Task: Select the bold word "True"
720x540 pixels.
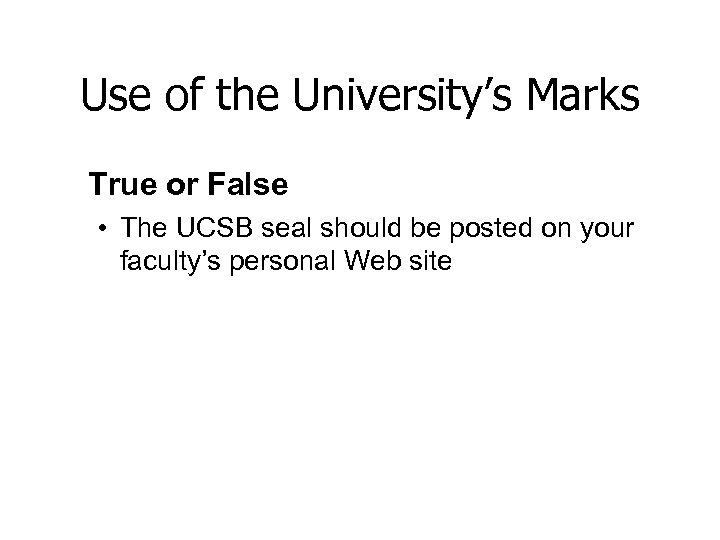Action: pos(145,184)
